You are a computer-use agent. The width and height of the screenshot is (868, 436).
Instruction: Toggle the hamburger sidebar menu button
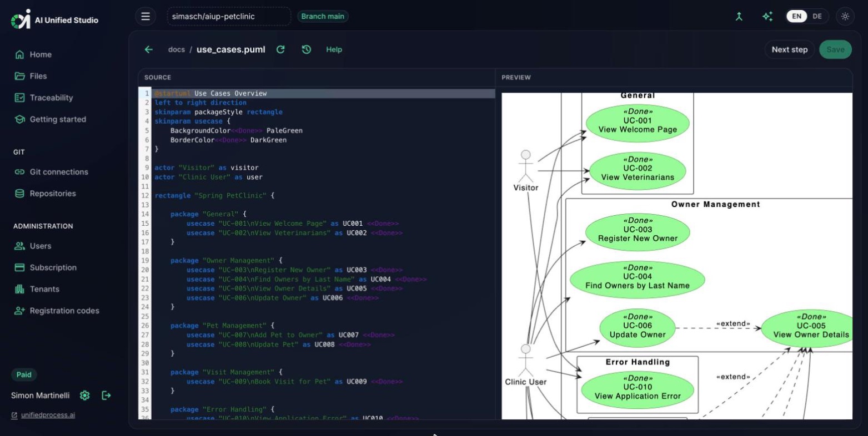point(145,16)
